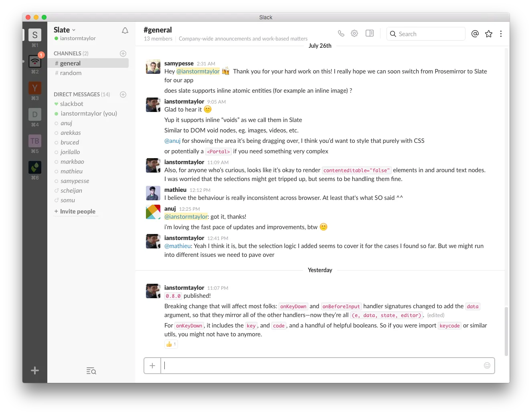Viewport: 532px width, 415px height.
Task: Attach a file using the plus button
Action: tap(152, 366)
